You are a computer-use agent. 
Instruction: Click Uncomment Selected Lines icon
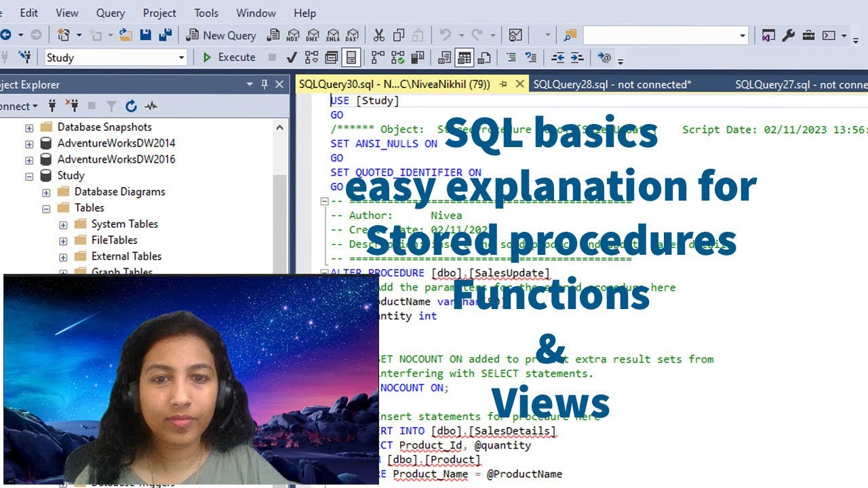click(x=531, y=58)
